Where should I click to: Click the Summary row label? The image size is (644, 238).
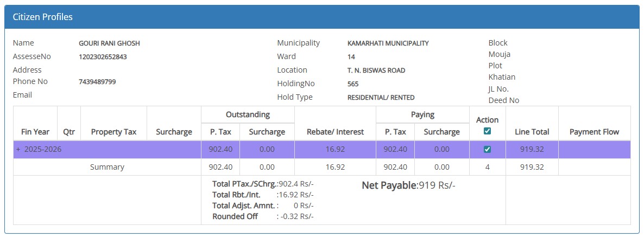point(107,167)
